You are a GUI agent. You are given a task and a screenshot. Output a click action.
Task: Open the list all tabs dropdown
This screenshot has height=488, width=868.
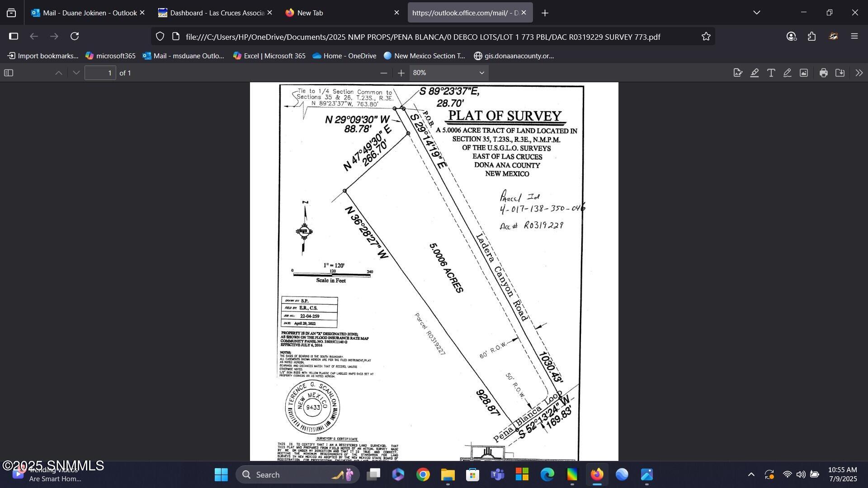(x=757, y=13)
